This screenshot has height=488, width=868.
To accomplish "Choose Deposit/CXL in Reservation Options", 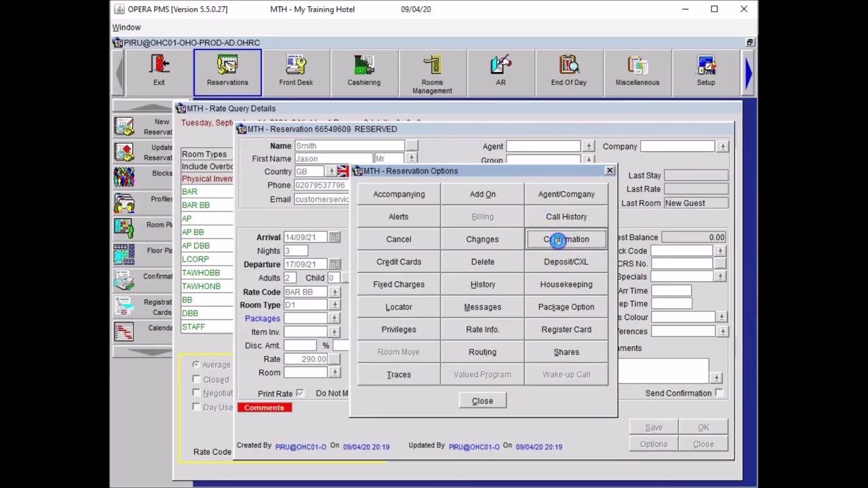I will pyautogui.click(x=566, y=262).
